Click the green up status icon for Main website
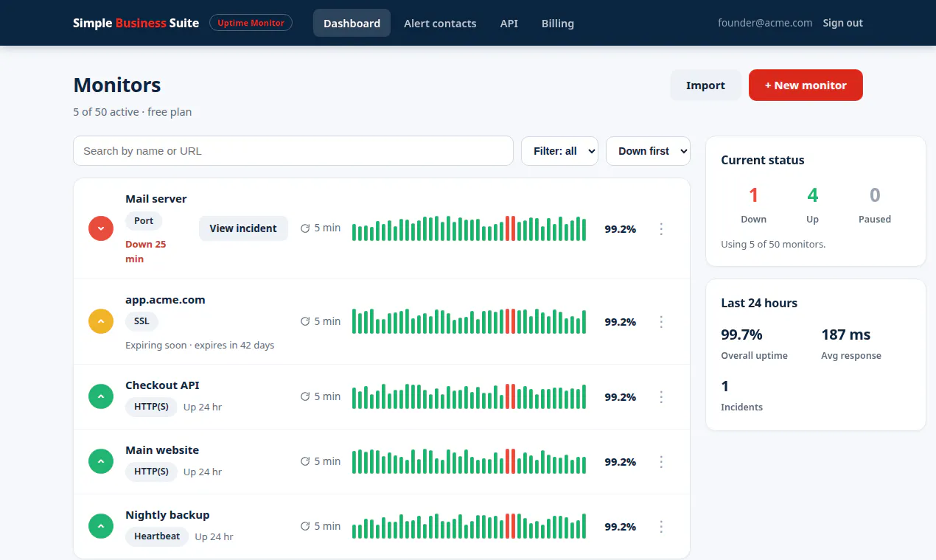This screenshot has width=936, height=560. (x=100, y=461)
